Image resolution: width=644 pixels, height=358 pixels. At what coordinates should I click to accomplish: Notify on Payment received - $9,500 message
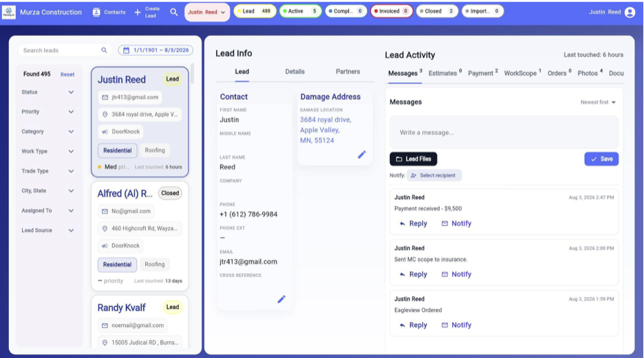(456, 224)
